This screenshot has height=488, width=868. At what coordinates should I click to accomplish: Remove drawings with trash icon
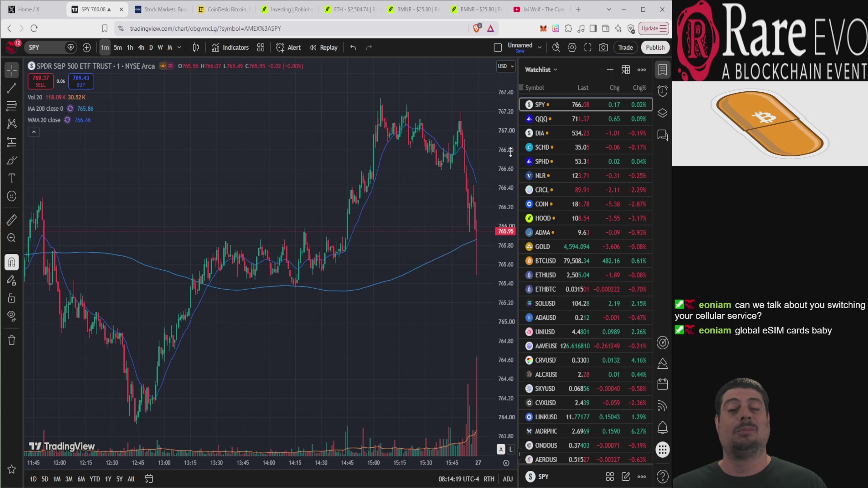click(12, 340)
